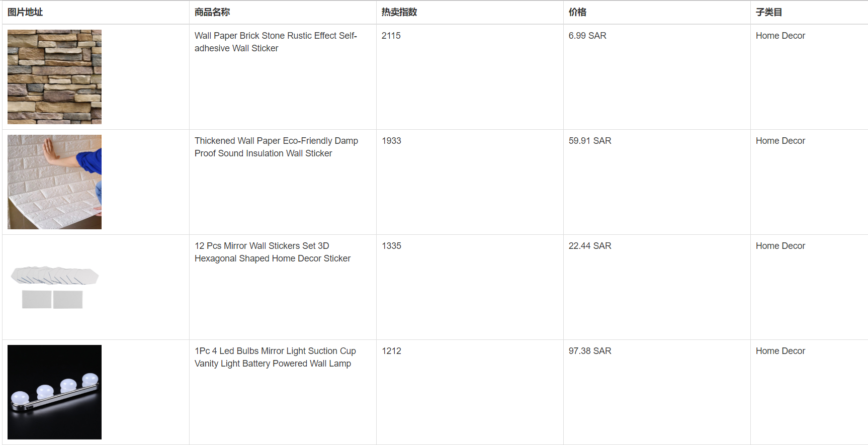868x445 pixels.
Task: Click Home Decor in the first row
Action: pyautogui.click(x=780, y=36)
